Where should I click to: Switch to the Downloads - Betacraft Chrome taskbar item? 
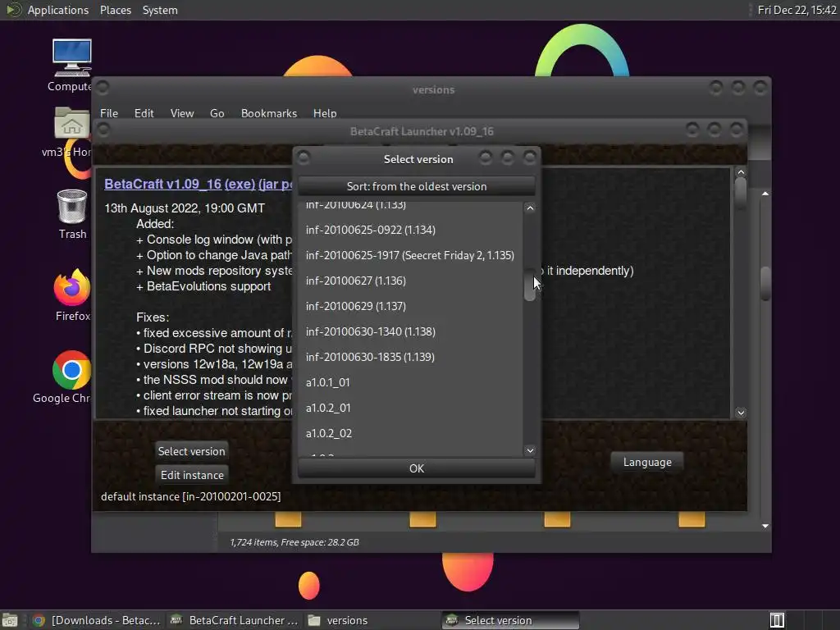pyautogui.click(x=97, y=620)
